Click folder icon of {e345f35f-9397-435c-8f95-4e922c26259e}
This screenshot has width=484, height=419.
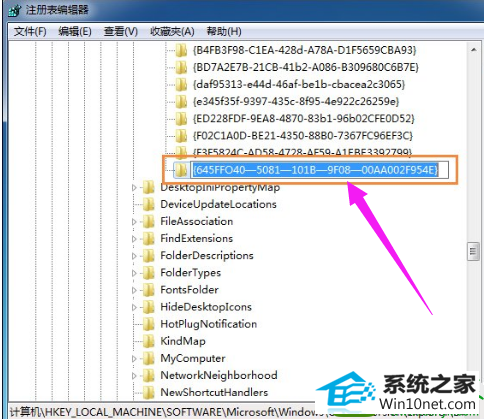point(181,102)
